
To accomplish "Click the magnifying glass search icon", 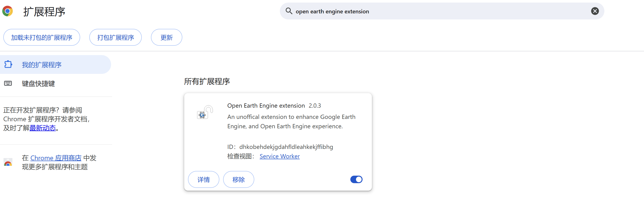I will coord(289,11).
